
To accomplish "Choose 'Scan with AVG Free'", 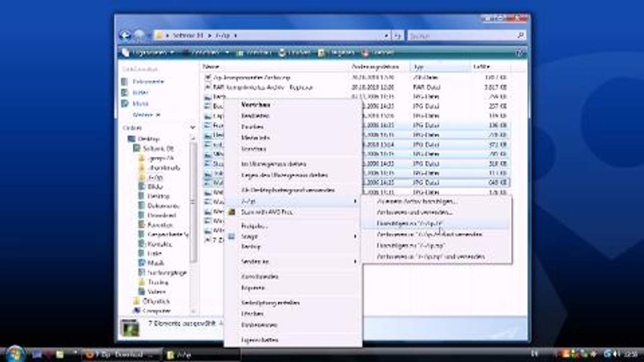I will [x=292, y=212].
